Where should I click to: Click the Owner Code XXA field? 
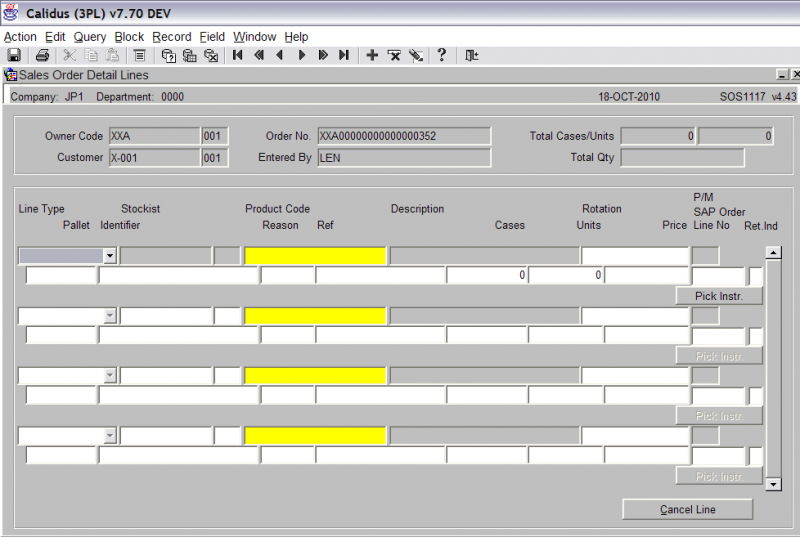coord(154,136)
